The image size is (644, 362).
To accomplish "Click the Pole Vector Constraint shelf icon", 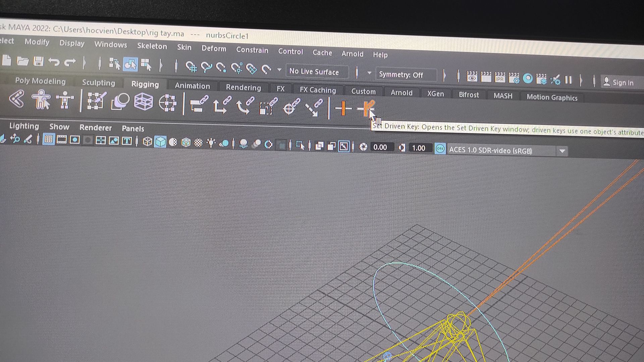I will [314, 108].
